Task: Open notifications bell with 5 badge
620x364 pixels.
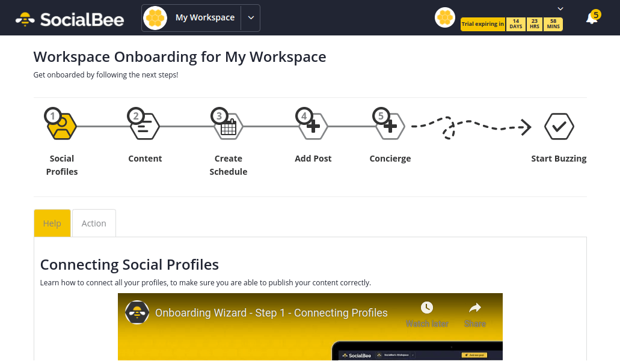Action: pos(592,18)
